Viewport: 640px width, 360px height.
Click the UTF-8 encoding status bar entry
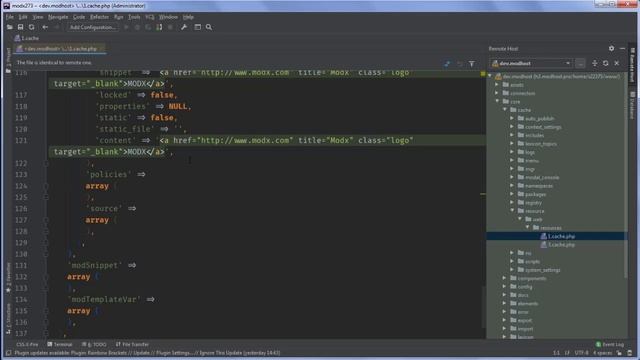pyautogui.click(x=582, y=353)
